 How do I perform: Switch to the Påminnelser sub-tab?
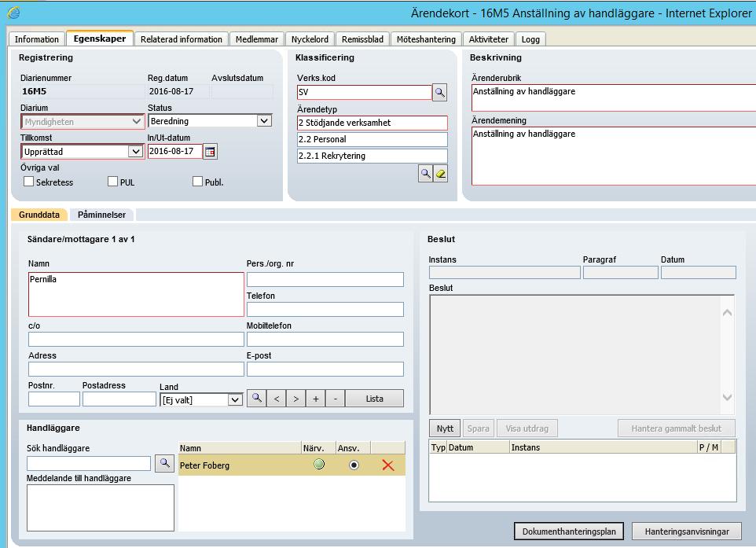pyautogui.click(x=101, y=215)
